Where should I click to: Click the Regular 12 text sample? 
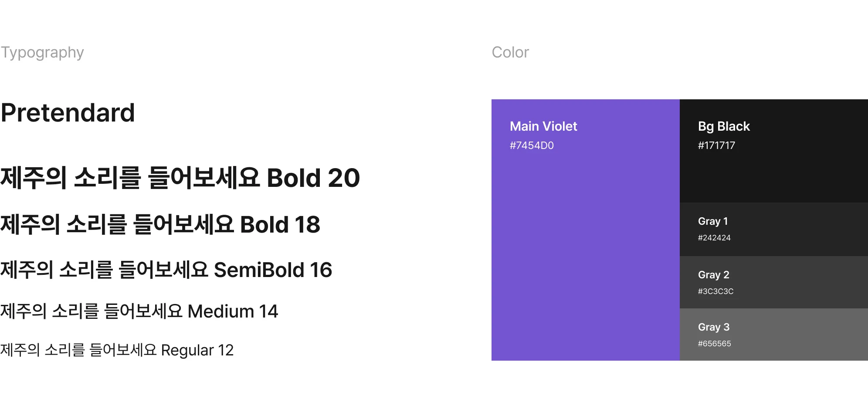point(117,350)
